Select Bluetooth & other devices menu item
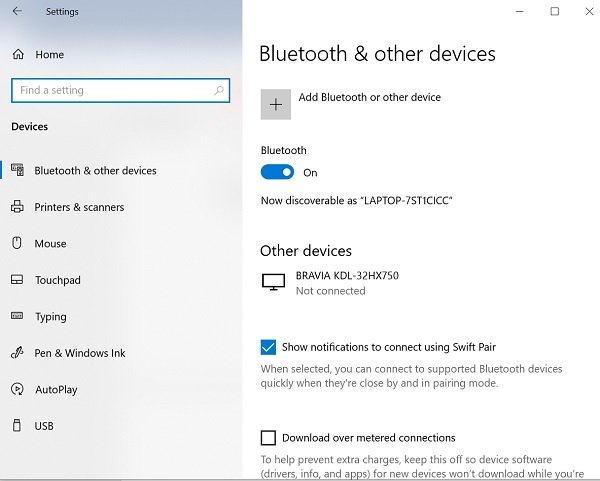This screenshot has width=600, height=481. pos(95,171)
